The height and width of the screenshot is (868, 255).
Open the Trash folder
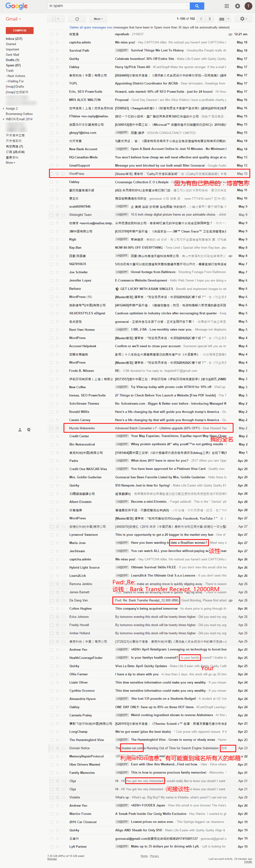coord(10,71)
